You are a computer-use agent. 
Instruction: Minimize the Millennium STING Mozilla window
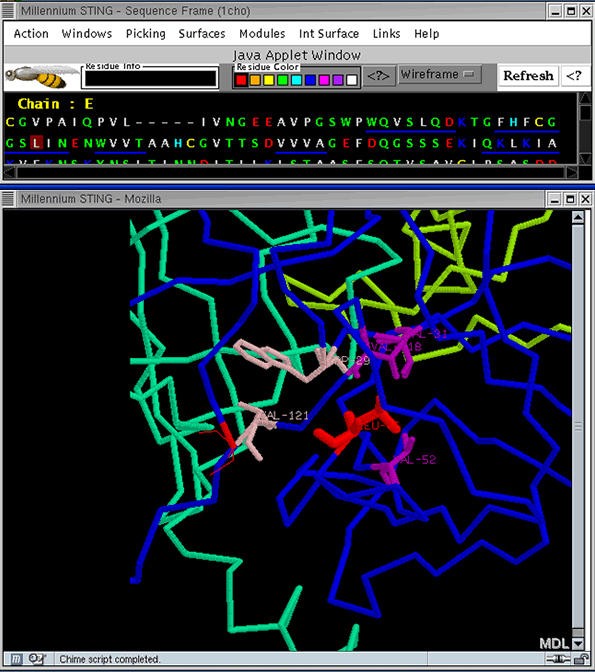(x=555, y=199)
